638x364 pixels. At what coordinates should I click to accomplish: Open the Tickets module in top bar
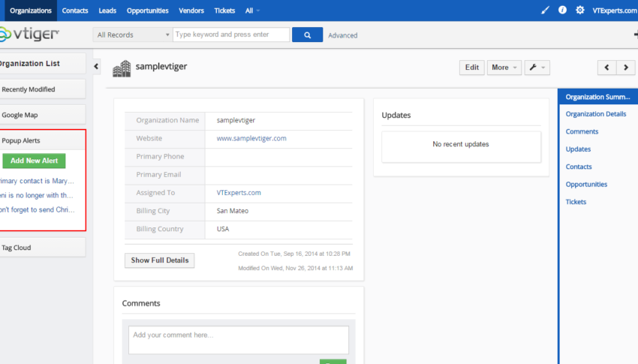click(x=224, y=11)
